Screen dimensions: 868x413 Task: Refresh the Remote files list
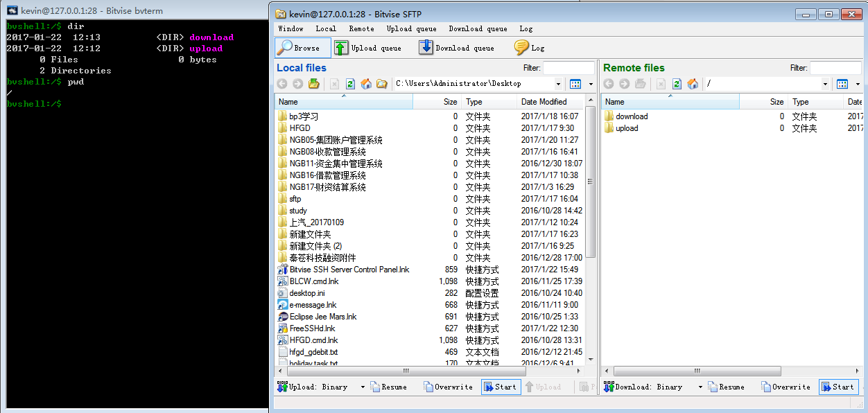click(x=677, y=84)
